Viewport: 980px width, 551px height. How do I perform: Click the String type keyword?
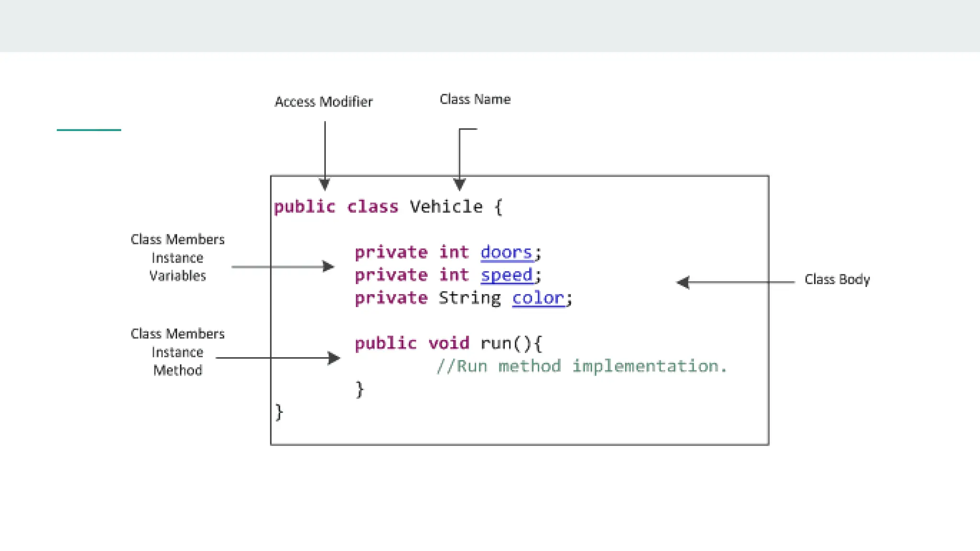(x=469, y=298)
